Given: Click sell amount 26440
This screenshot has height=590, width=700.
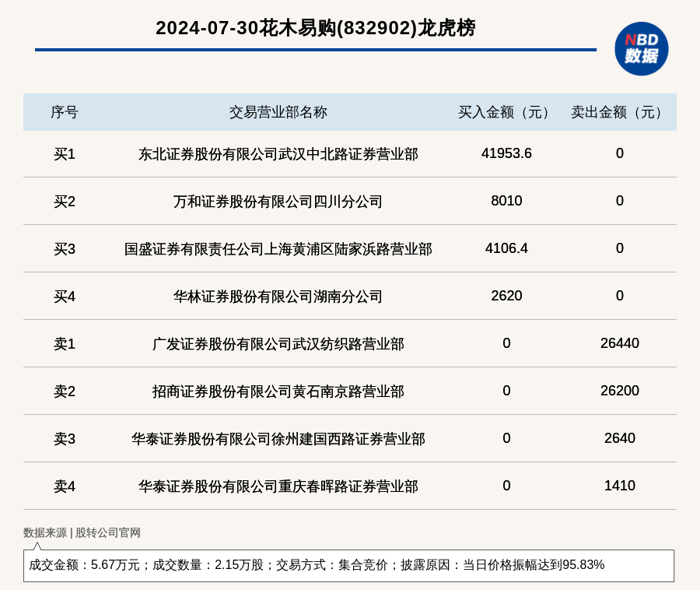Looking at the screenshot, I should [x=619, y=343].
